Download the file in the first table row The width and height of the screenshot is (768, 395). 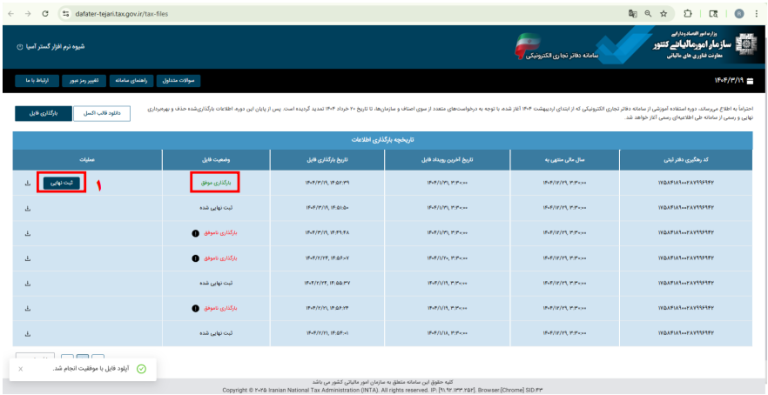tap(27, 183)
